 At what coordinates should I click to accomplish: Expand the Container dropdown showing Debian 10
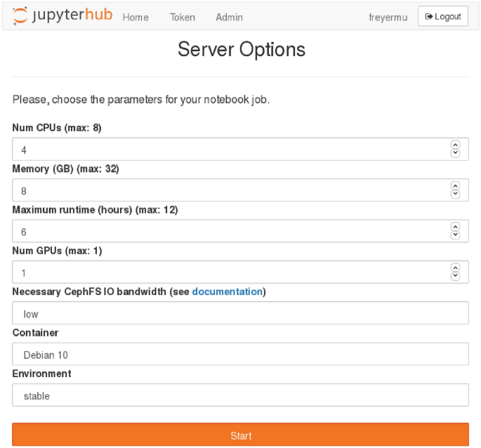(240, 355)
